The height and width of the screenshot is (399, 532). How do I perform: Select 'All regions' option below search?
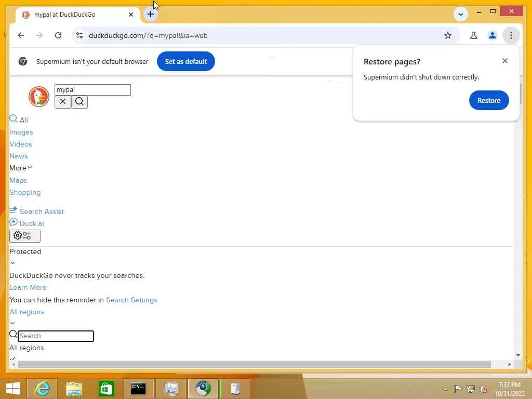27,348
